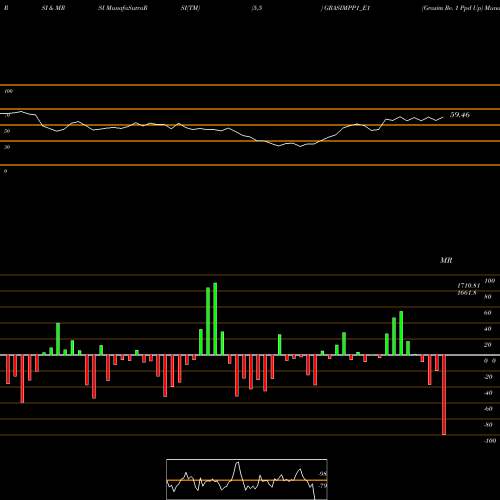500x500 pixels.
Task: Click the 1661.8 value in MR panel
Action: (x=467, y=293)
